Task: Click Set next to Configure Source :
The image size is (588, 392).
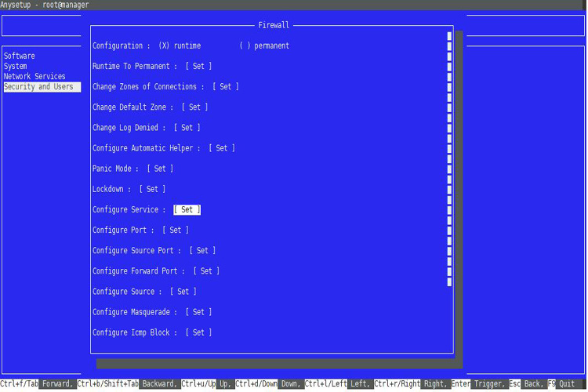Action: click(x=183, y=292)
